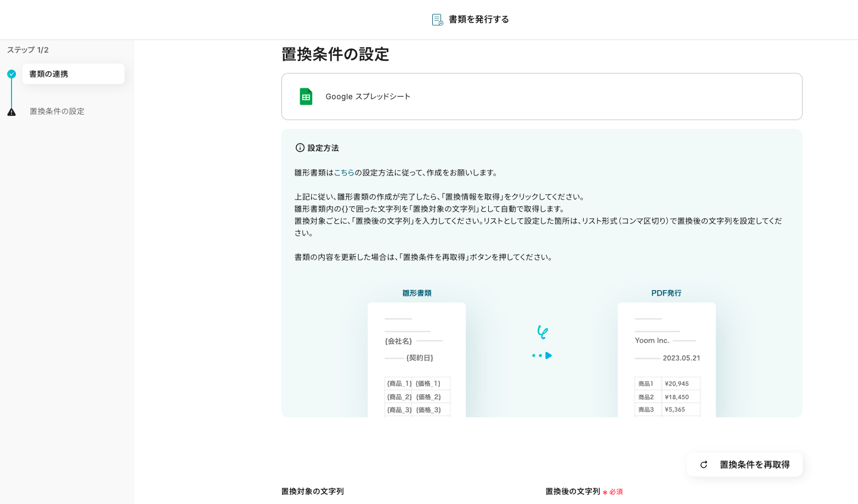Click the Yoom logo conversion arrow icon
The width and height of the screenshot is (858, 504).
[542, 342]
